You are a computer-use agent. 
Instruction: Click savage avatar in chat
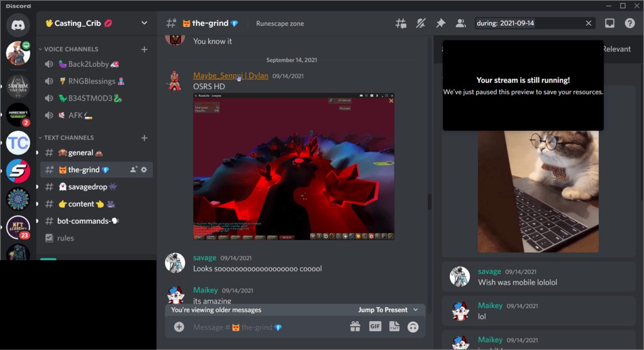click(175, 263)
